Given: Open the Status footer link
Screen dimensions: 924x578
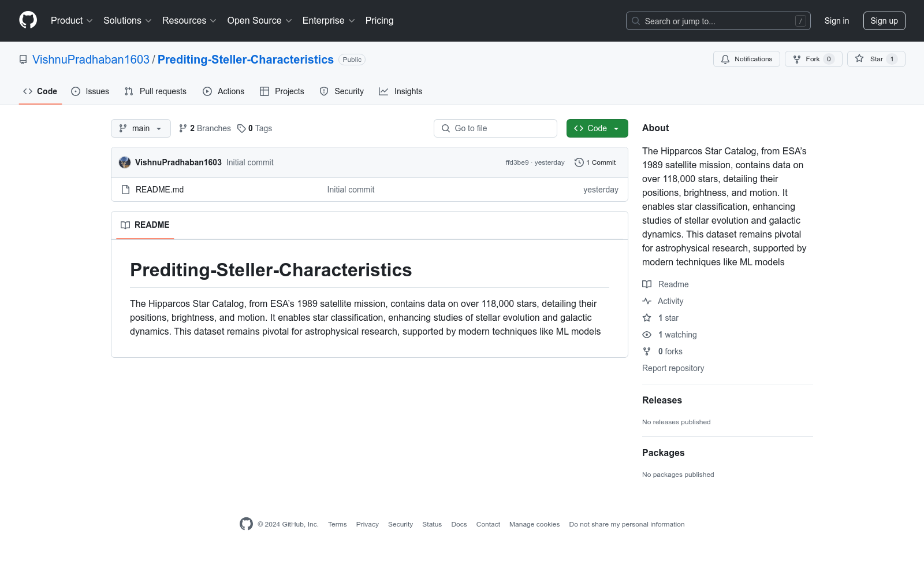Looking at the screenshot, I should 432,524.
